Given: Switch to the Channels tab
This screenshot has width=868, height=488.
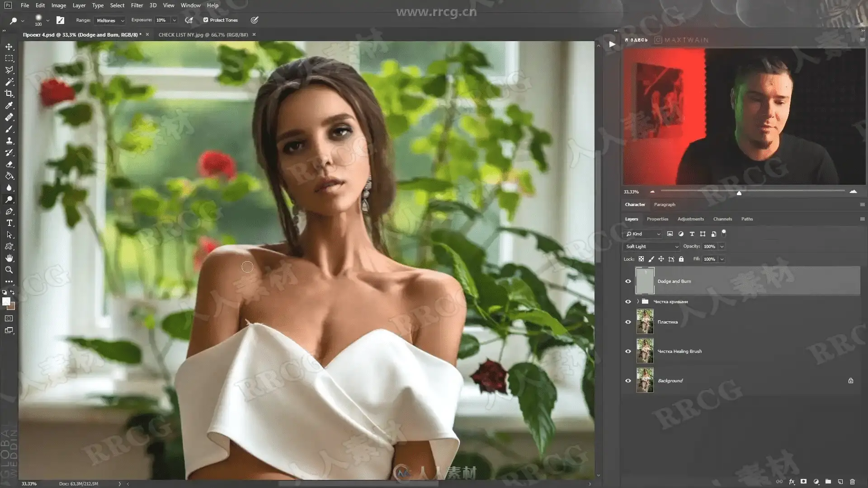Looking at the screenshot, I should 722,219.
